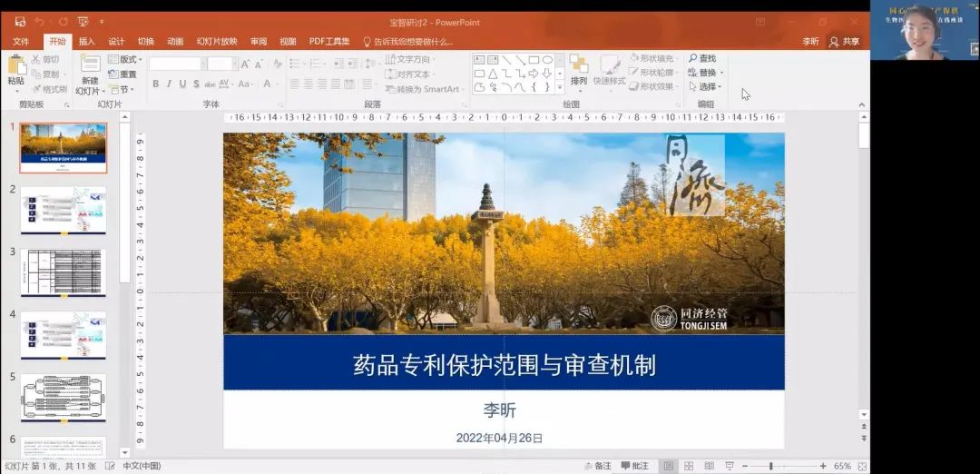Open the Section (节) dropdown
Image resolution: width=980 pixels, height=474 pixels.
(x=121, y=89)
